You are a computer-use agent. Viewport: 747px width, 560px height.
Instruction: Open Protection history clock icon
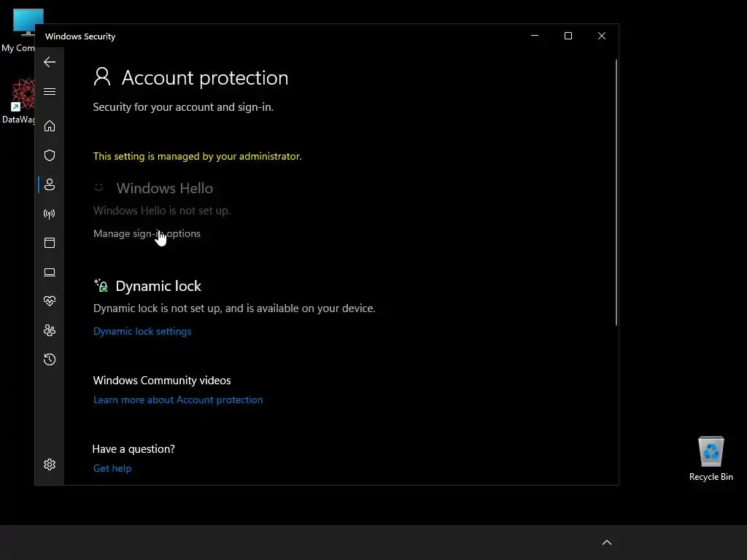tap(50, 359)
